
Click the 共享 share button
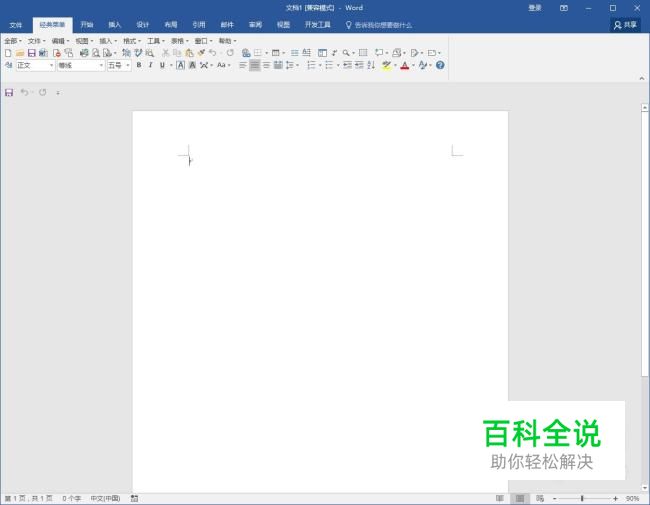coord(626,25)
